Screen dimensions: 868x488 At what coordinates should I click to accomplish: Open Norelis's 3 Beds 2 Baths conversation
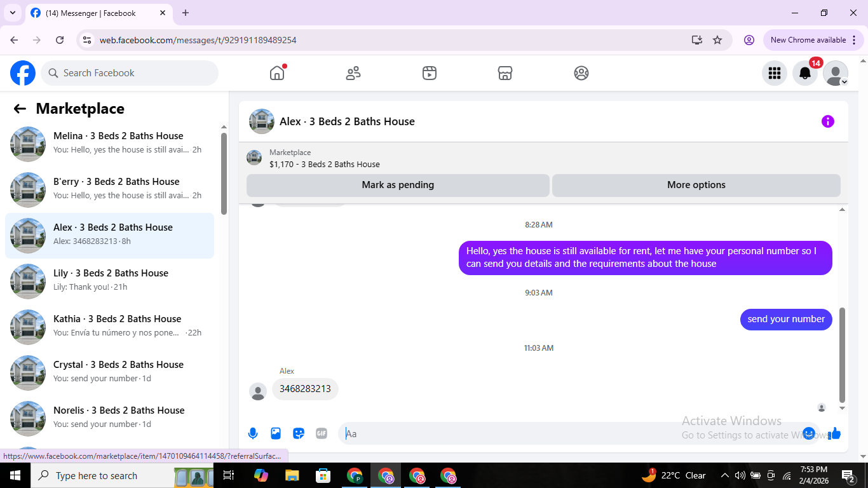click(109, 419)
